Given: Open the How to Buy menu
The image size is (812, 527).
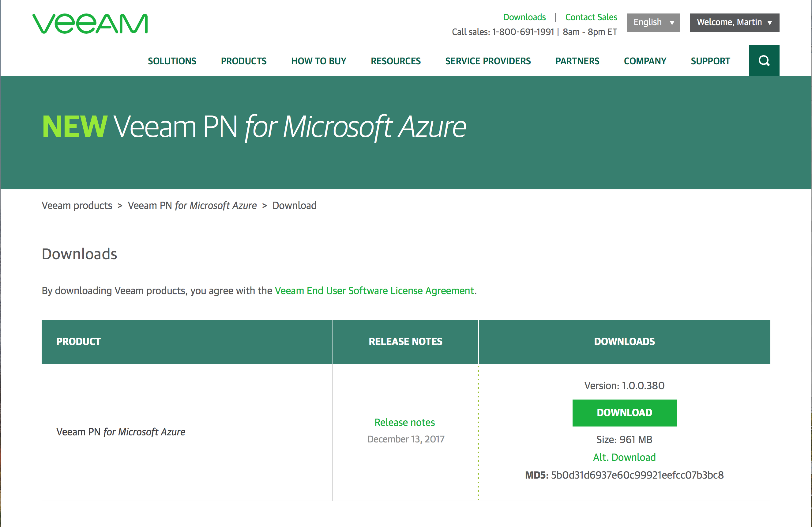Looking at the screenshot, I should tap(319, 61).
